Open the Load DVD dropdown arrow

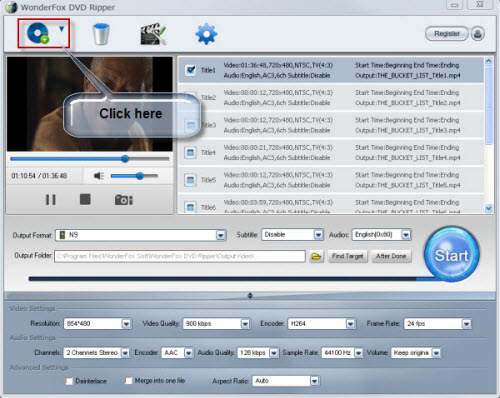62,29
